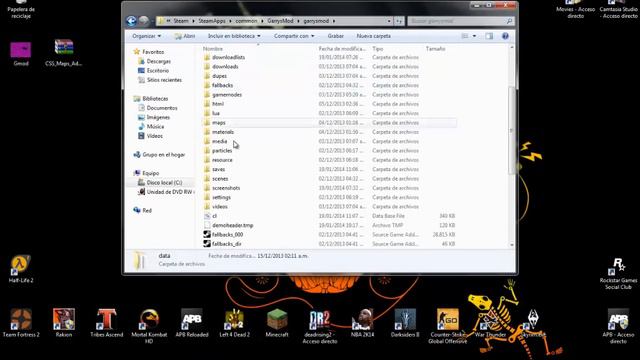Launch Mortal Kombat HD shortcut
Image resolution: width=640 pixels, height=360 pixels.
[x=149, y=326]
